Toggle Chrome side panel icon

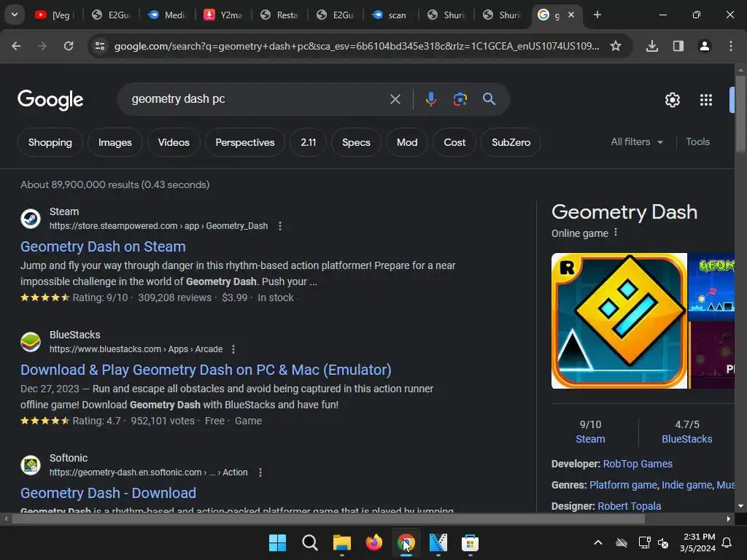tap(678, 46)
